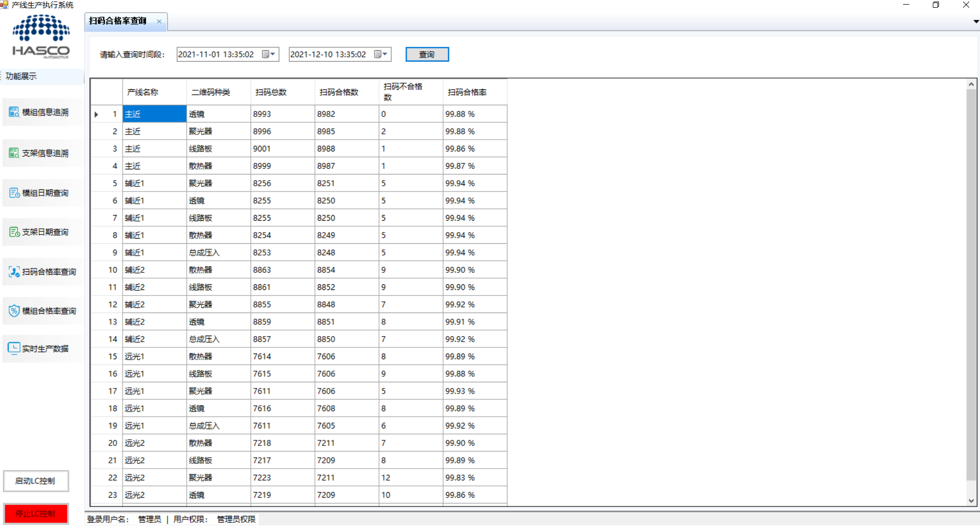Select the 模组日期查询 icon
980x526 pixels.
14,193
